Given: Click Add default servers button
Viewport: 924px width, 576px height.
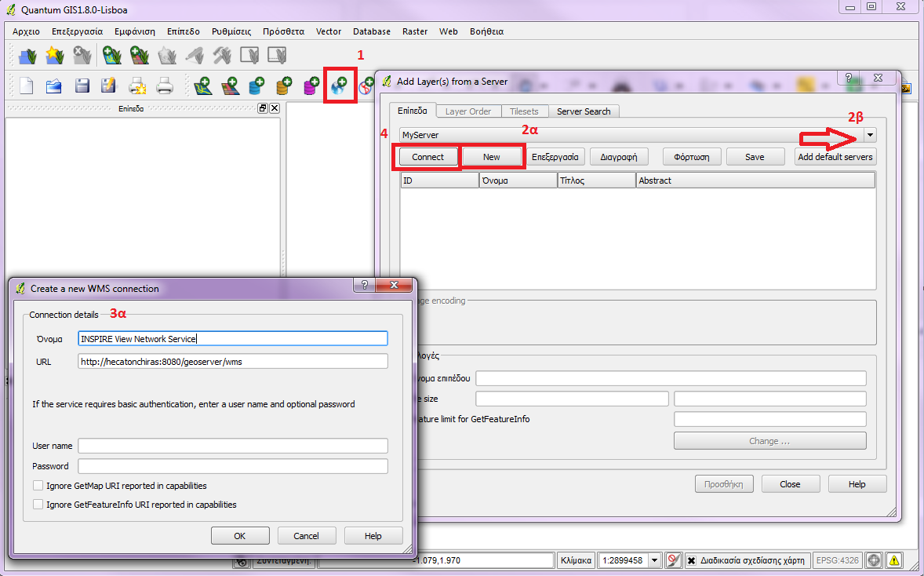Looking at the screenshot, I should click(835, 157).
